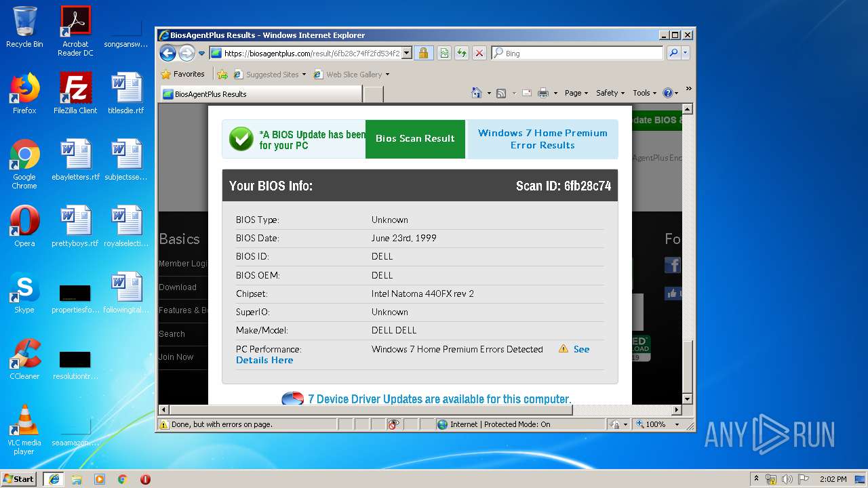Click the status bar error warning icon
This screenshot has width=868, height=488.
[163, 424]
